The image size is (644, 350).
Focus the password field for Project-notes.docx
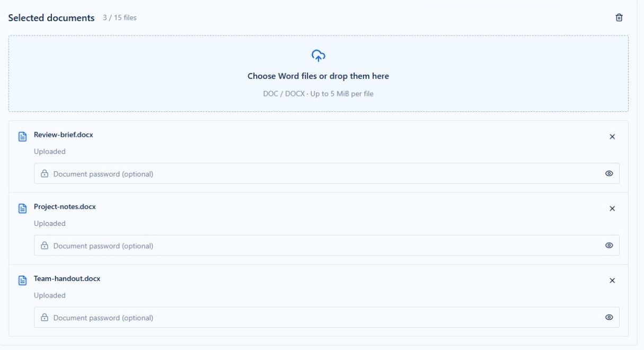pos(327,246)
